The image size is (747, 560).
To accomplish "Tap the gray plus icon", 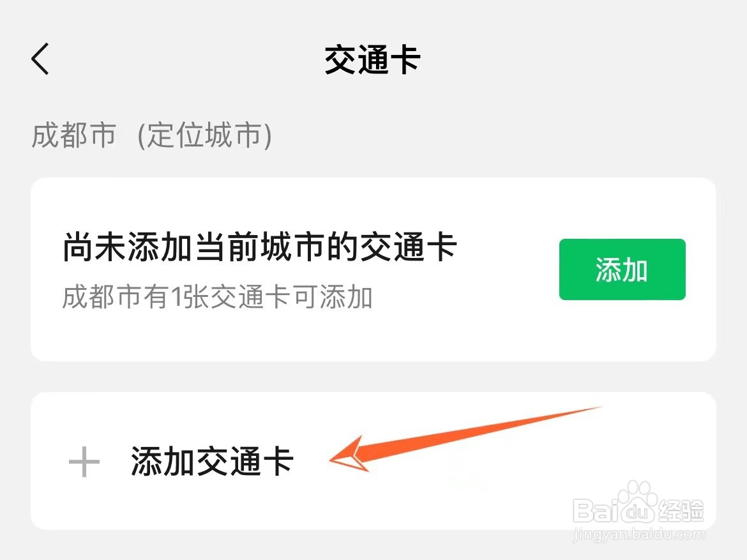I will [84, 462].
